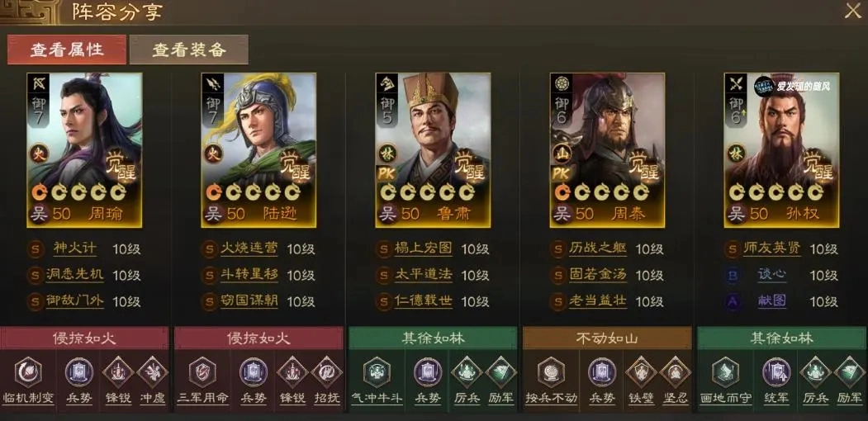Switch to the 查看装备 tab
Viewport: 868px width, 421px height.
[189, 50]
